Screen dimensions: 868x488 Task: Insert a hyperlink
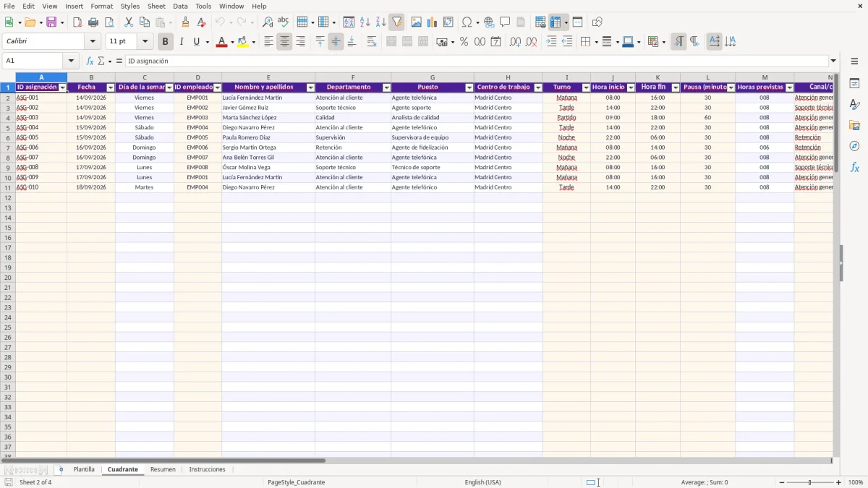click(x=490, y=22)
